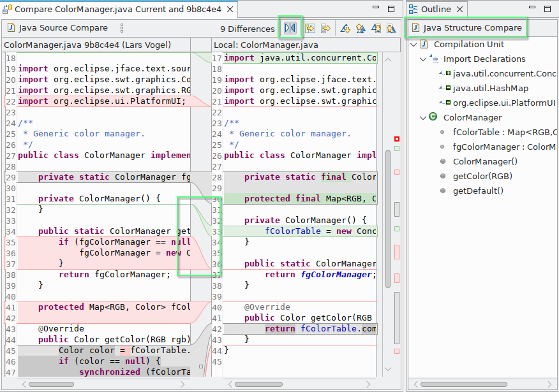
Task: Click right code pane scroll left arrow
Action: pos(230,384)
